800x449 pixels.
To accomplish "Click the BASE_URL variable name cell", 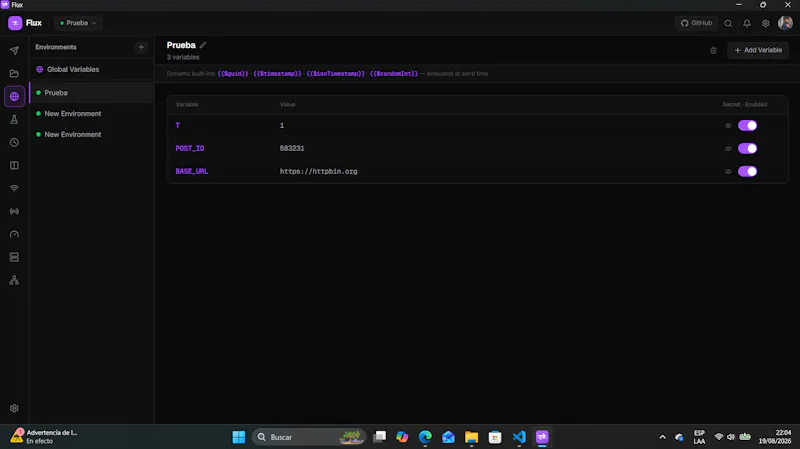I will (x=192, y=171).
